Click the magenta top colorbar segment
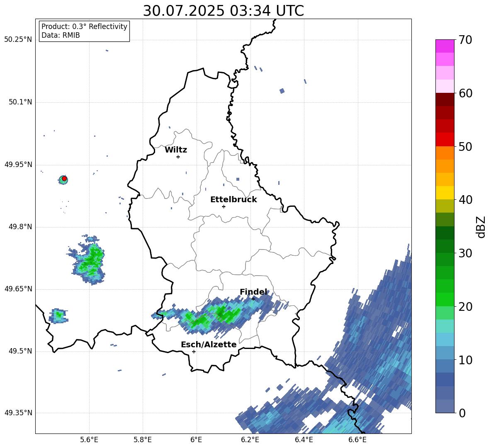This screenshot has height=448, width=491. [x=445, y=46]
